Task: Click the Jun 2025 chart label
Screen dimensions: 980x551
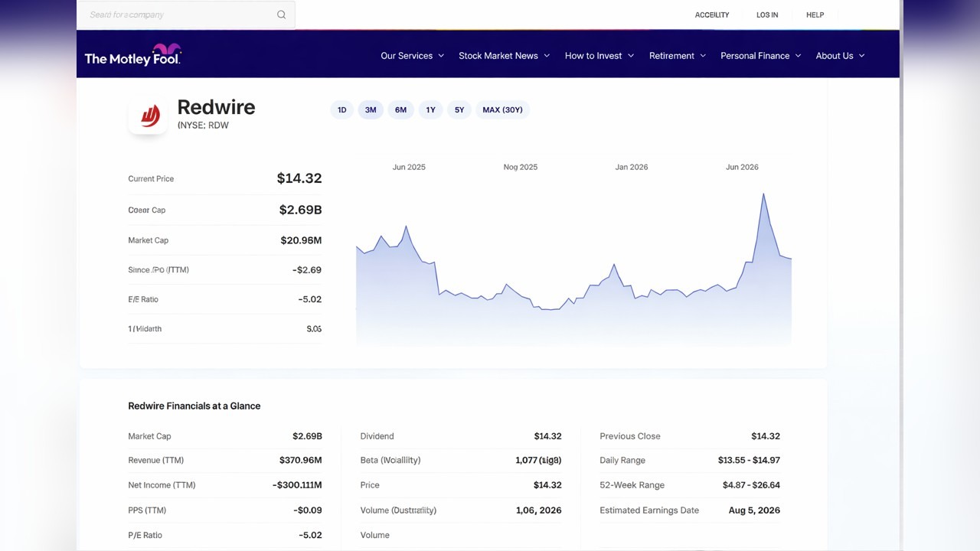Action: coord(409,167)
